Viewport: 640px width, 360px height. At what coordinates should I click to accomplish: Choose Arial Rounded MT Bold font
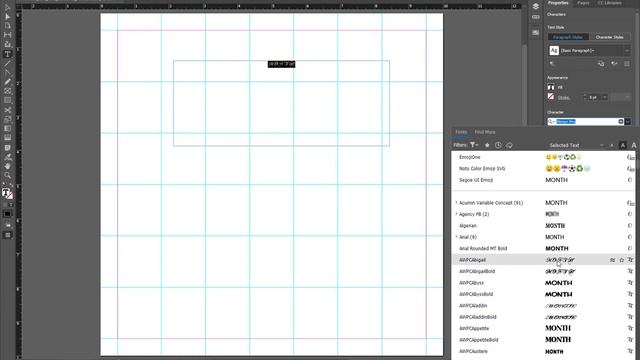[543, 249]
